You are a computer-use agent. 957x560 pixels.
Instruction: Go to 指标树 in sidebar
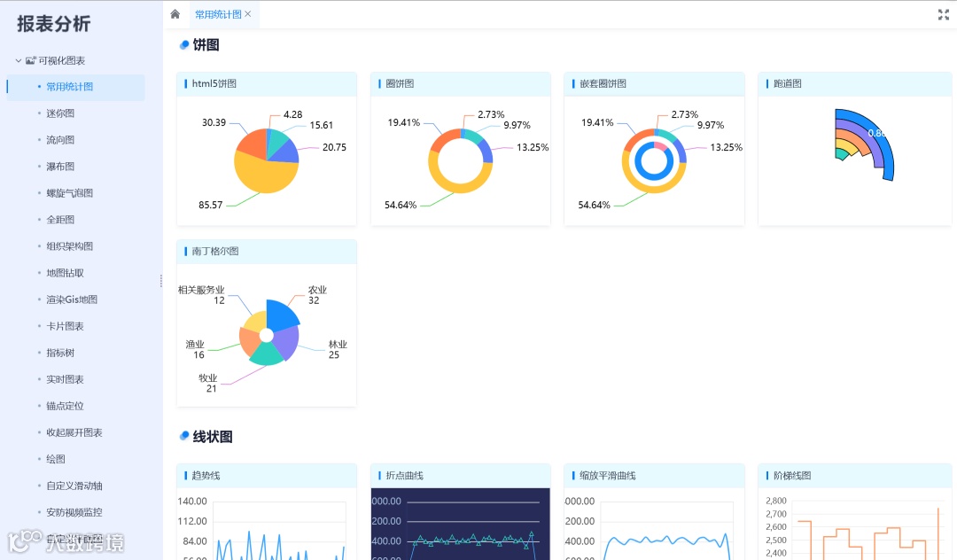60,353
